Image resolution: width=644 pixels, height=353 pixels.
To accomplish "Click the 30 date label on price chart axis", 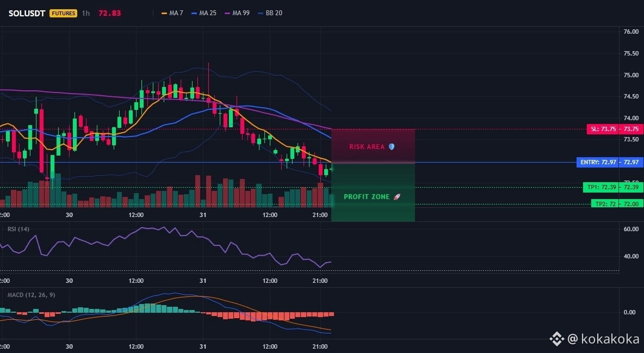I will tap(69, 215).
